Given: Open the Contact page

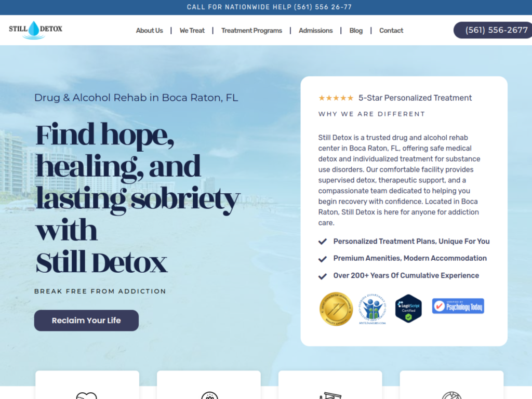Looking at the screenshot, I should pos(391,31).
